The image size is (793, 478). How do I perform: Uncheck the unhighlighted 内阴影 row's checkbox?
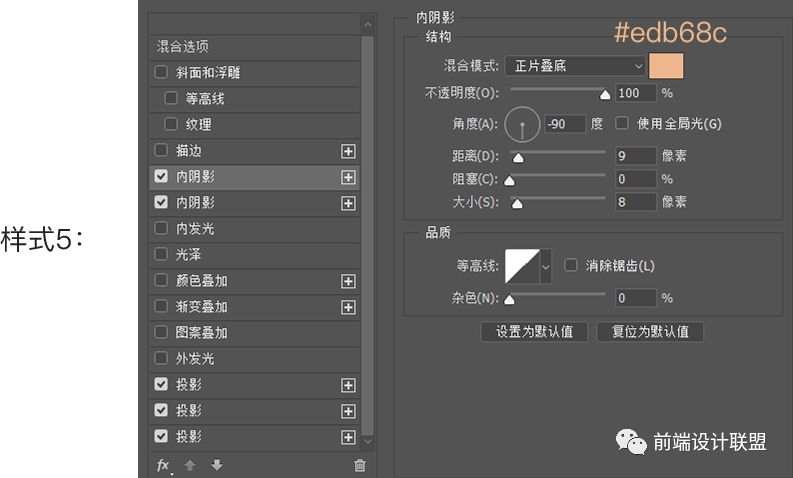click(161, 202)
